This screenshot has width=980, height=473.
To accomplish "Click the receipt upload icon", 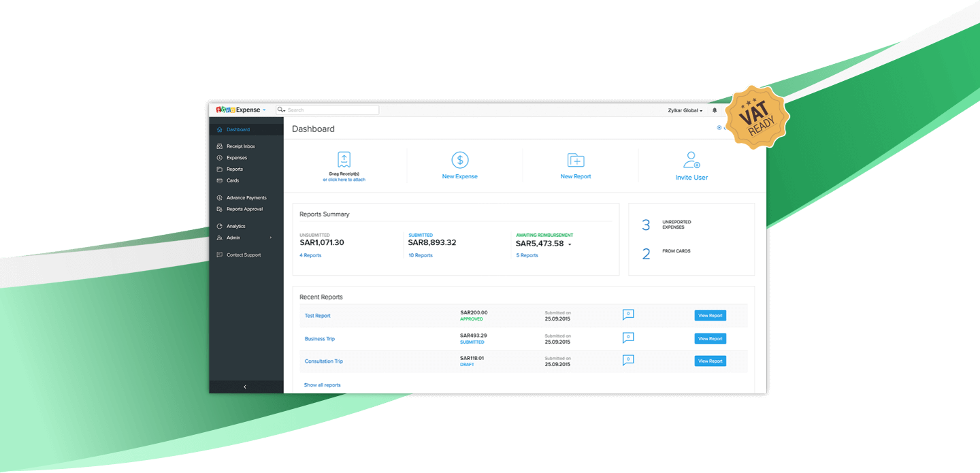I will (344, 160).
